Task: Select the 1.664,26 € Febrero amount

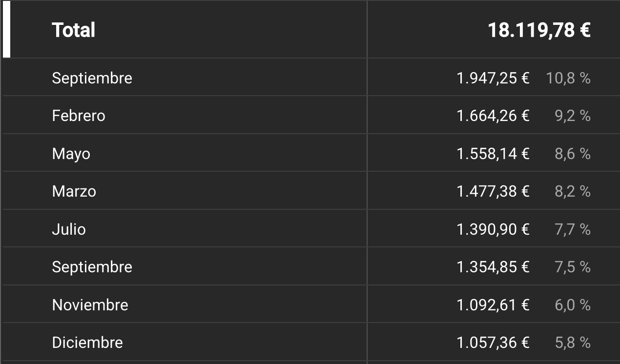Action: 493,116
